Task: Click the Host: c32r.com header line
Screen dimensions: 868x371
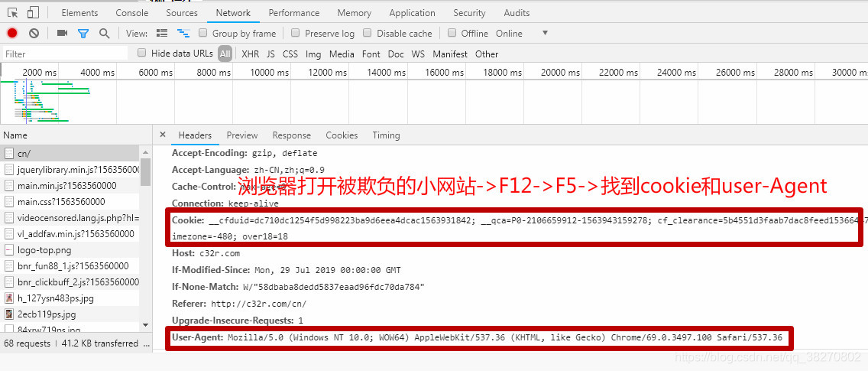Action: coord(206,253)
